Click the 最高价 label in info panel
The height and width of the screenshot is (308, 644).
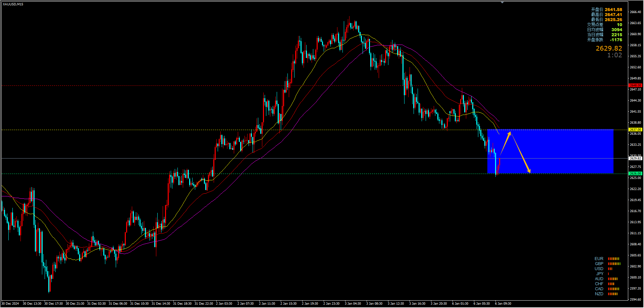click(x=597, y=15)
